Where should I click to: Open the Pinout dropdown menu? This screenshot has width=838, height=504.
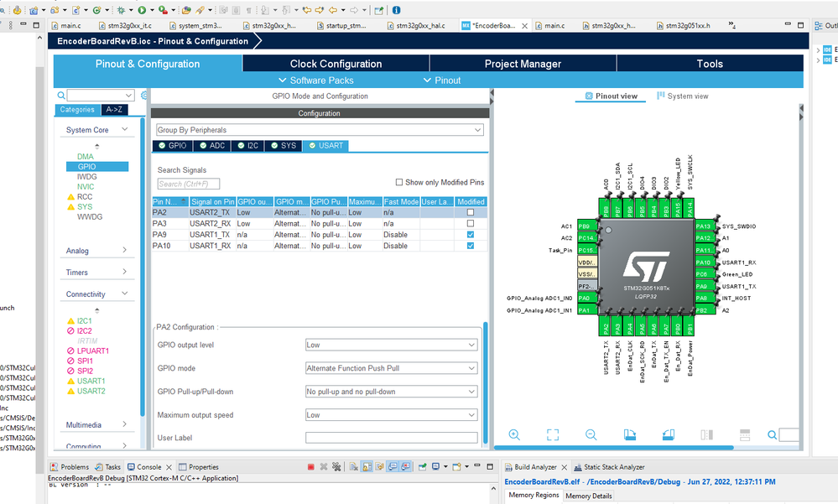pyautogui.click(x=442, y=81)
